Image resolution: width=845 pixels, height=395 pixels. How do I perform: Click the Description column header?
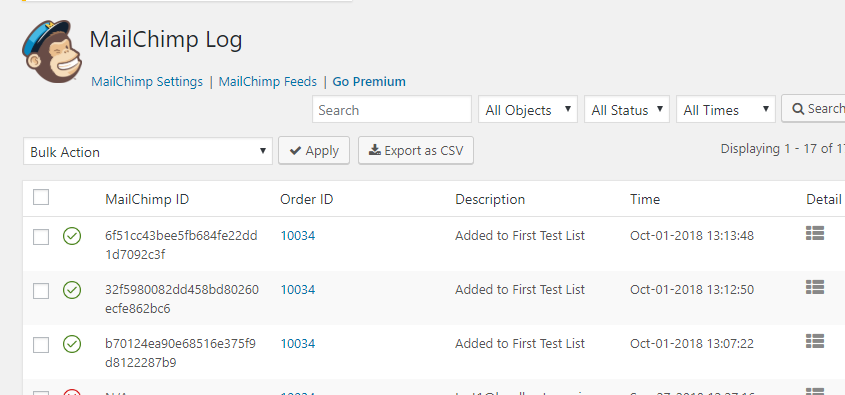click(x=490, y=199)
